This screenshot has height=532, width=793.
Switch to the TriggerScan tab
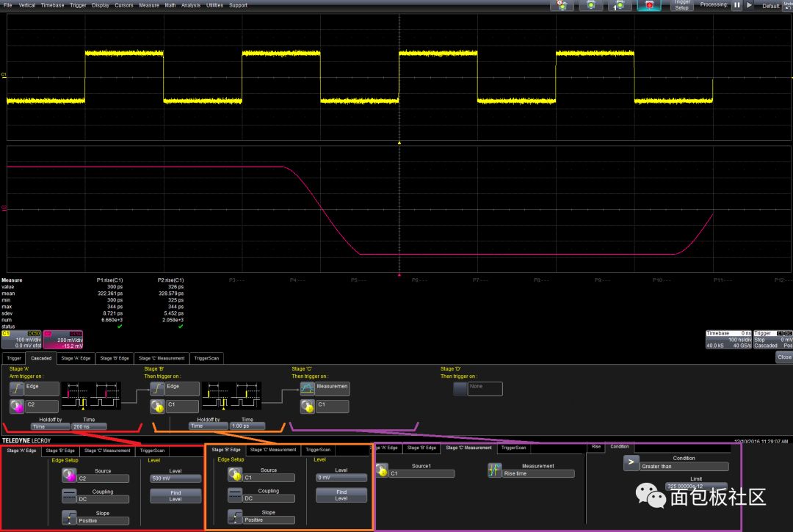click(x=206, y=358)
